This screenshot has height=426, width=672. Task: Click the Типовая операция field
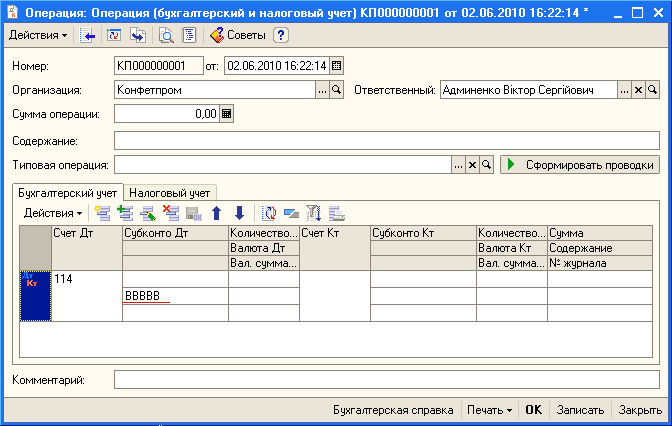pos(283,165)
